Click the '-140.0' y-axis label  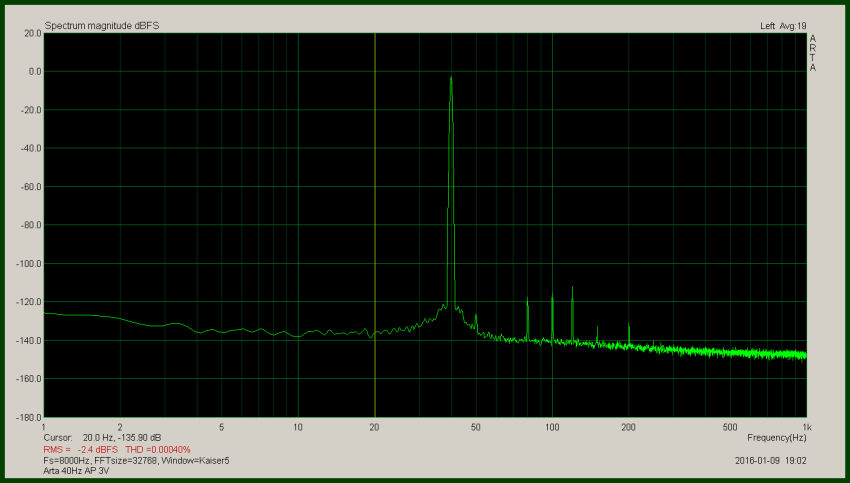pos(29,340)
